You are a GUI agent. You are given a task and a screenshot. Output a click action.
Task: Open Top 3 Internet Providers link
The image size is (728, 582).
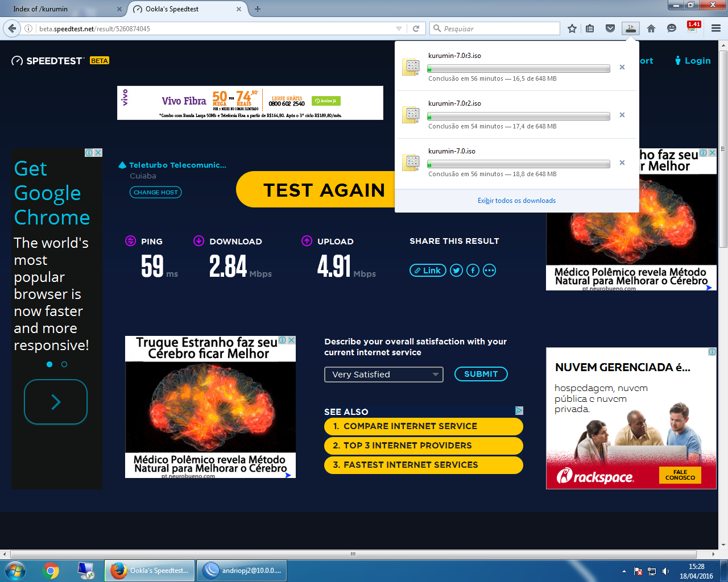[x=424, y=446]
